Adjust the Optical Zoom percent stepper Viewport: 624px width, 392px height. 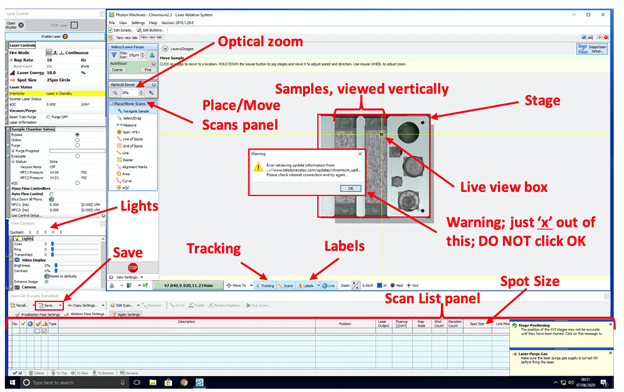[x=141, y=93]
